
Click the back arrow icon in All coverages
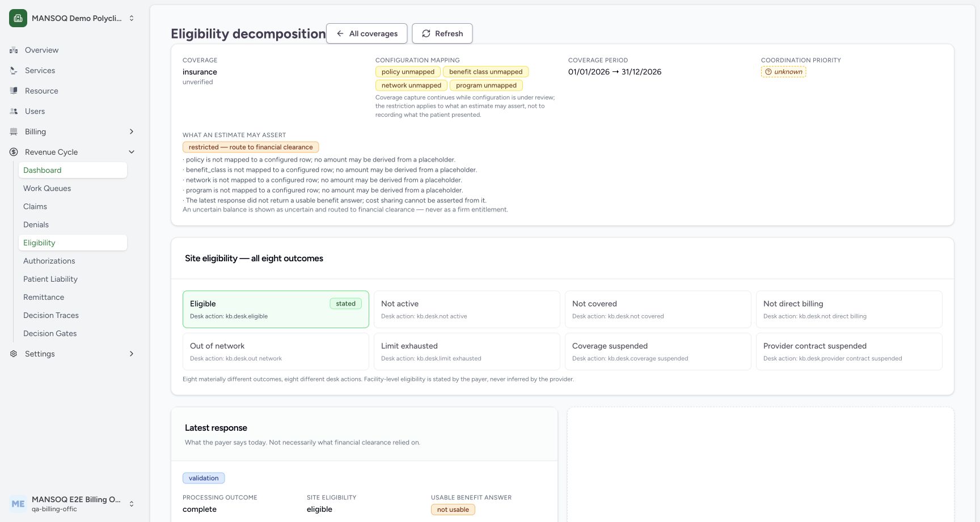tap(340, 33)
